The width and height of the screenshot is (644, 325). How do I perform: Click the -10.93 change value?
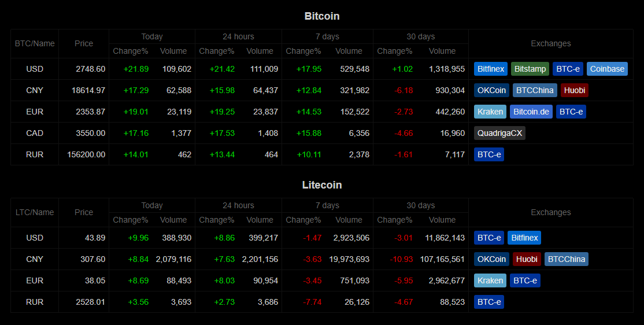coord(401,259)
